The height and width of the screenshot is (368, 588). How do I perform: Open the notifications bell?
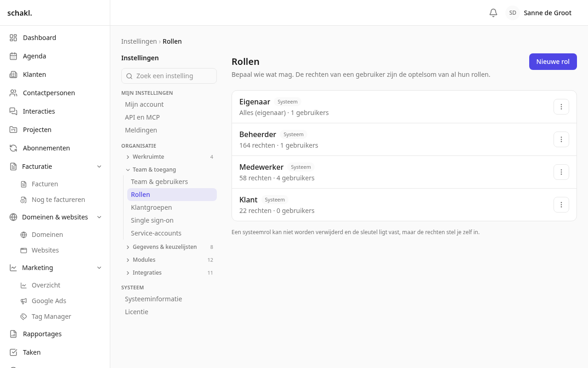[493, 13]
